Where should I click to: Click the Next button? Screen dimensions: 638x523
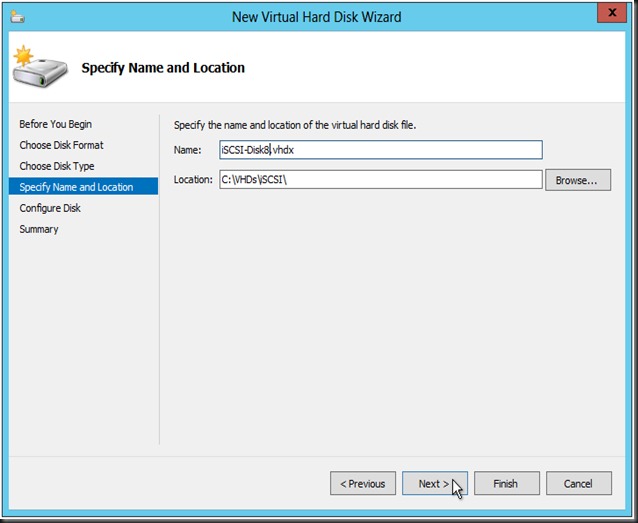434,484
